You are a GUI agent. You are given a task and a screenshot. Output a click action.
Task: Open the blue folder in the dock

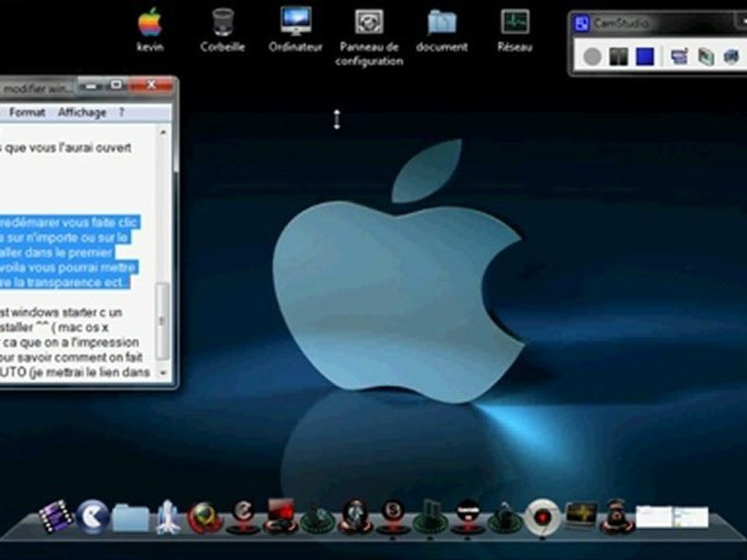(x=130, y=517)
